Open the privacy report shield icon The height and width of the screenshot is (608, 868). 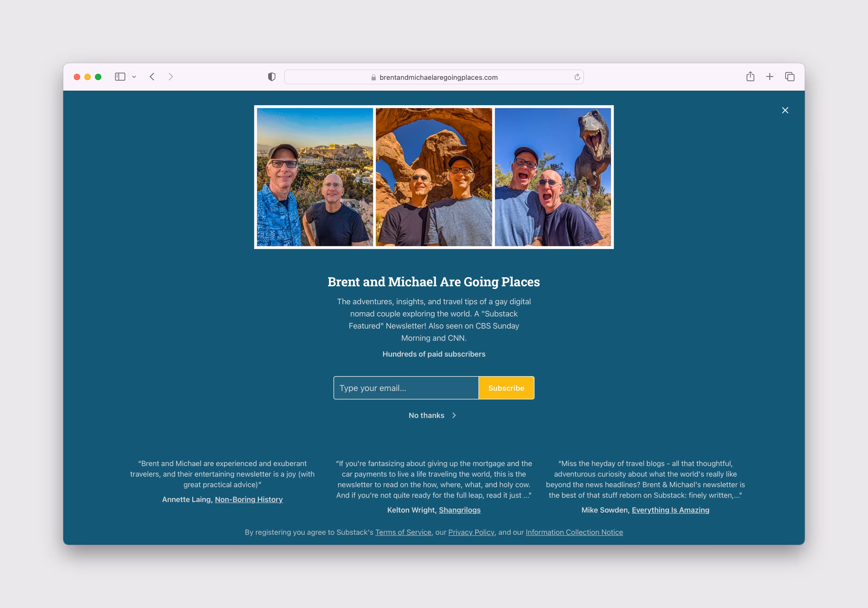pos(271,77)
